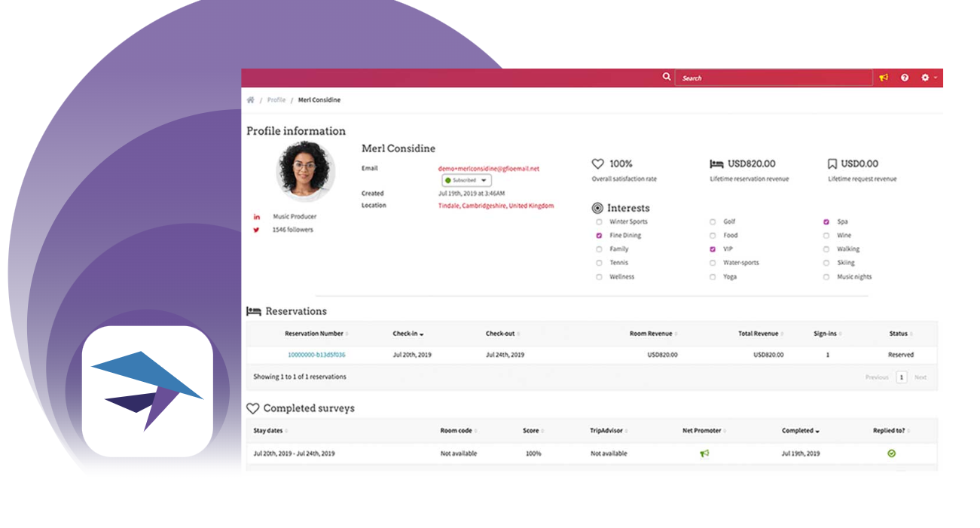Viewport: 980px width, 528px height.
Task: Uncheck the Spa interest checkbox
Action: tap(826, 222)
